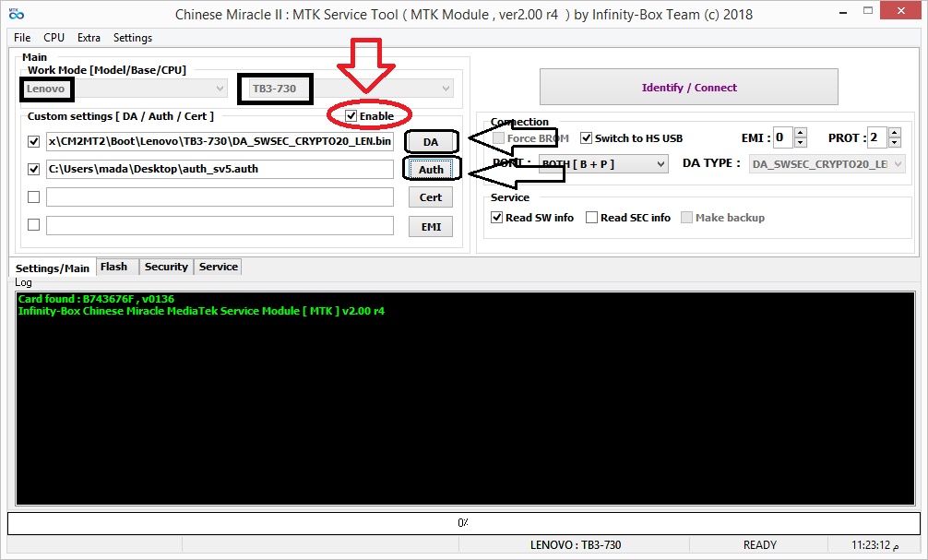The height and width of the screenshot is (560, 928).
Task: Toggle the Force BROM checkbox
Action: (x=499, y=138)
